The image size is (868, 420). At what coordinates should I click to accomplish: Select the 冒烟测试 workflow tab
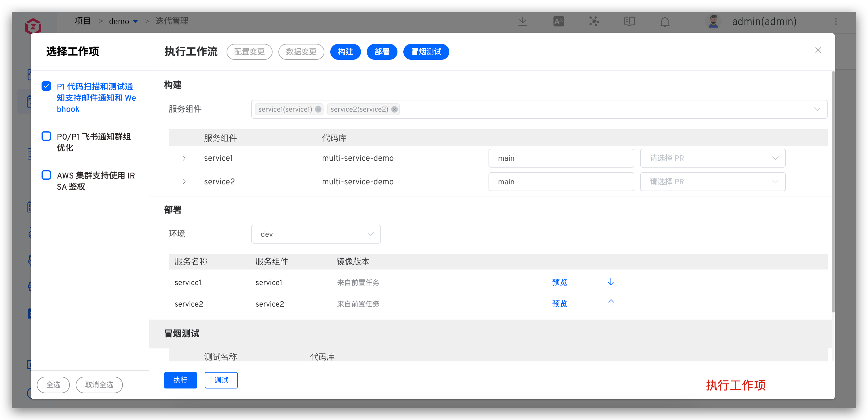coord(426,52)
